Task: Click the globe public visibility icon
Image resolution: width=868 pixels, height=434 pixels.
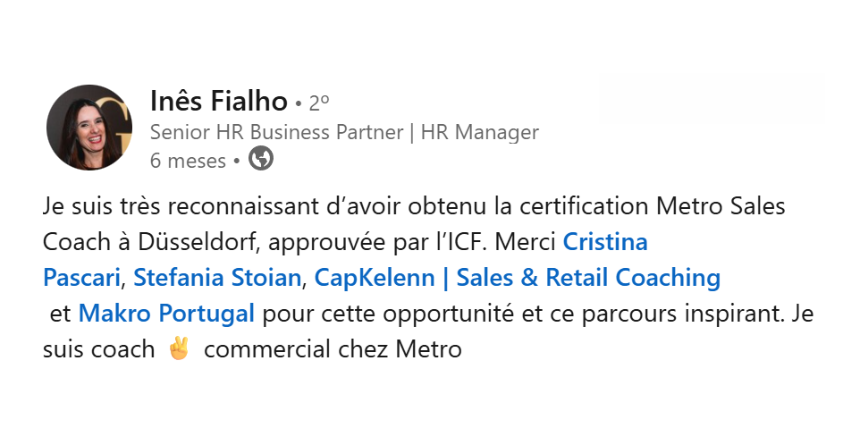Action: (261, 158)
